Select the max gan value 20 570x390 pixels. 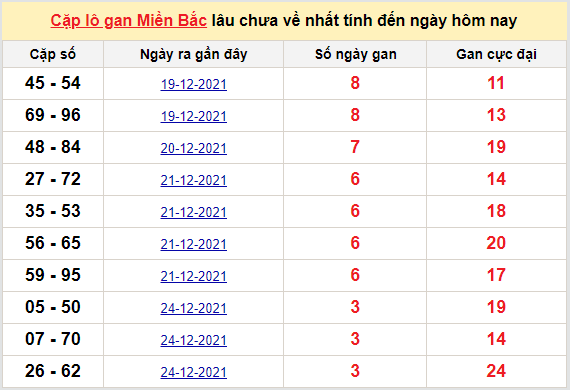pos(496,243)
